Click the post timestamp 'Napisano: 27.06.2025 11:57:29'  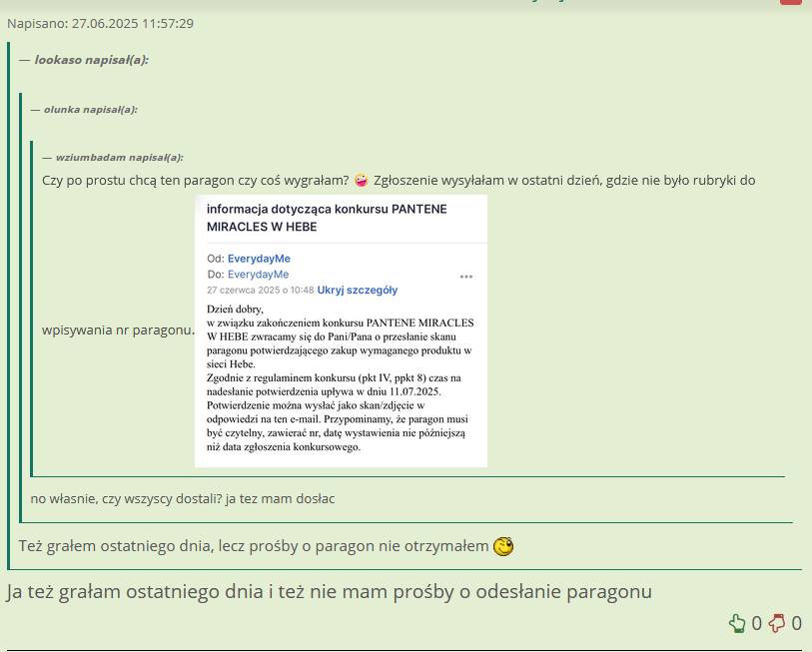100,23
